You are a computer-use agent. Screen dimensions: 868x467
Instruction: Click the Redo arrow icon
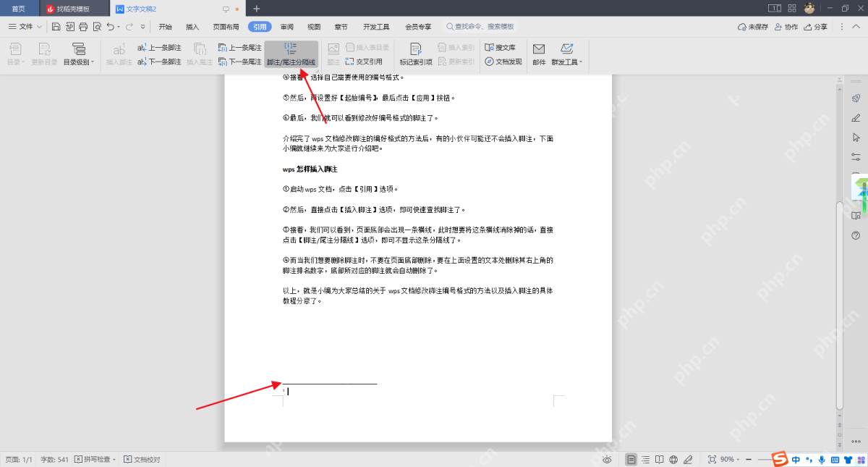tap(129, 27)
